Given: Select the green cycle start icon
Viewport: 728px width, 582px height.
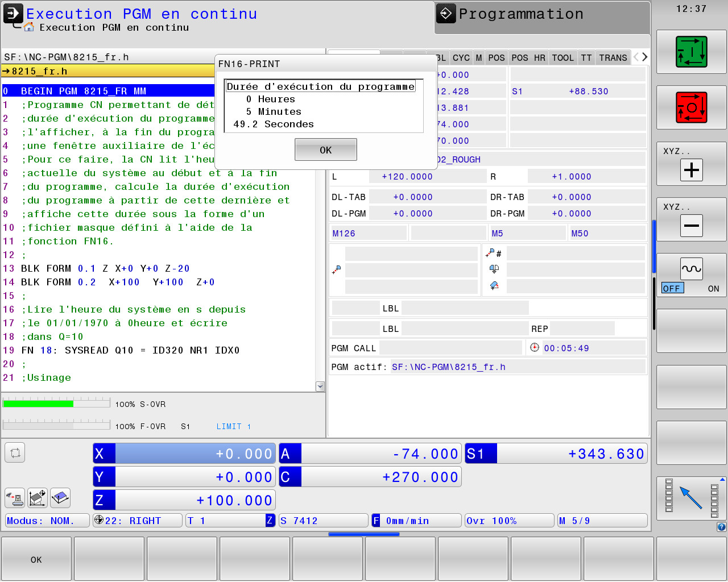Looking at the screenshot, I should (692, 52).
